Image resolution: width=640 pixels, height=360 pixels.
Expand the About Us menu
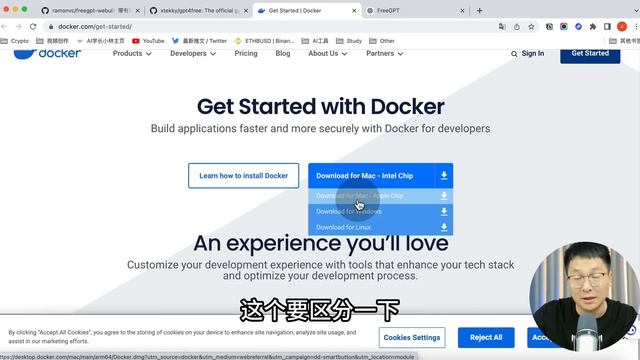[x=327, y=53]
